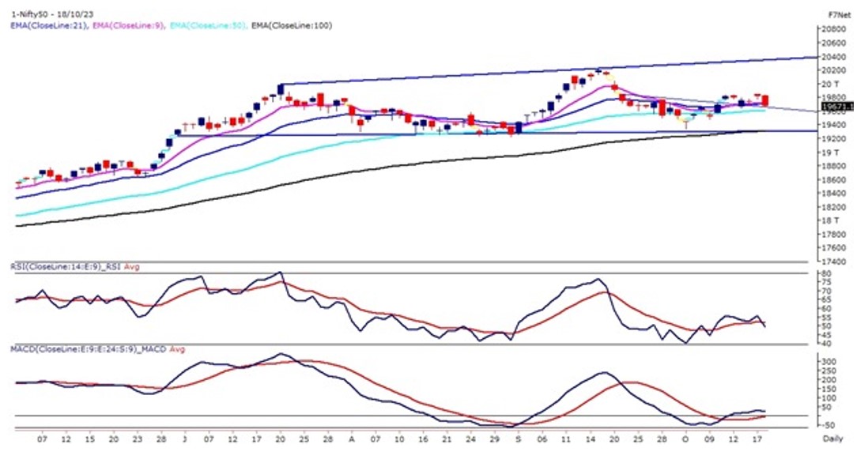This screenshot has height=459, width=868.
Task: Click the 250 value on MACD scale
Action: pos(830,371)
